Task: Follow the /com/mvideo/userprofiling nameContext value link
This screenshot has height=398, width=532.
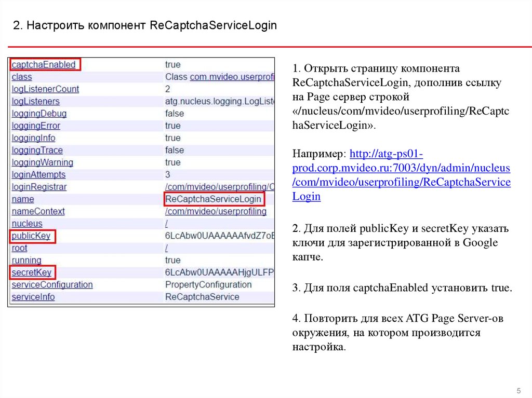Action: [x=216, y=211]
